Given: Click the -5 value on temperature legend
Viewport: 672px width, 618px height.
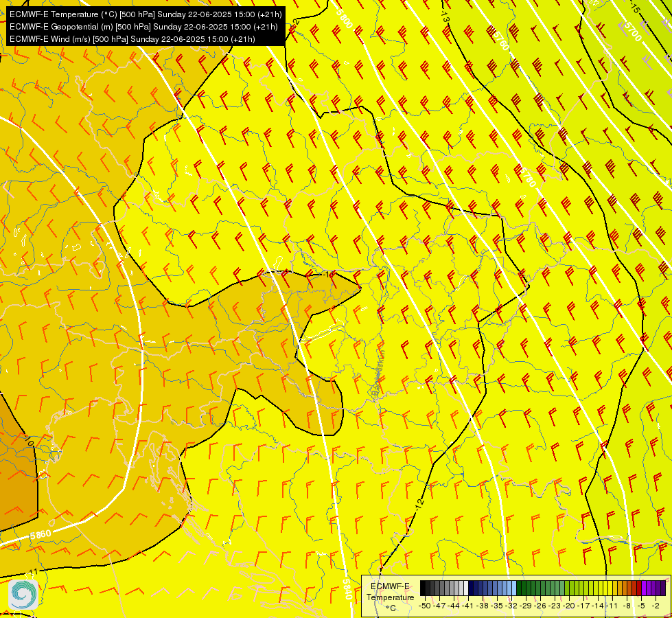Looking at the screenshot, I should click(641, 606).
